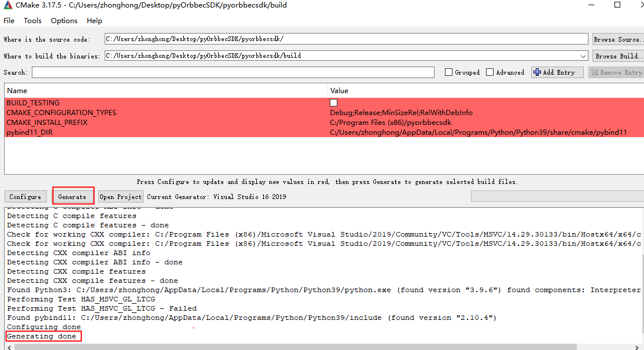Maximize the CMake window
Viewport: 644px width, 350px height.
617,5
